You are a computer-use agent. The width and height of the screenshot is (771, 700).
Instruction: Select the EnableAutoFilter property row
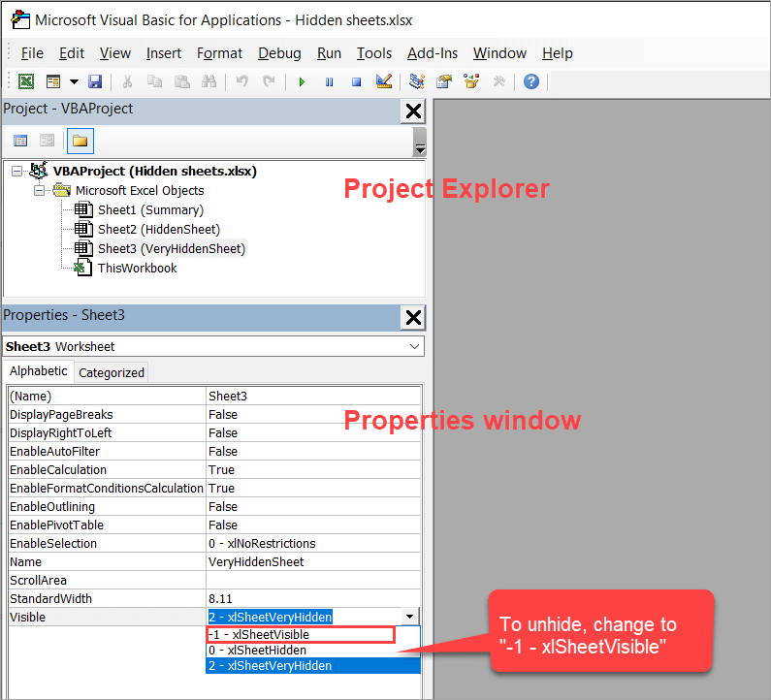point(214,451)
